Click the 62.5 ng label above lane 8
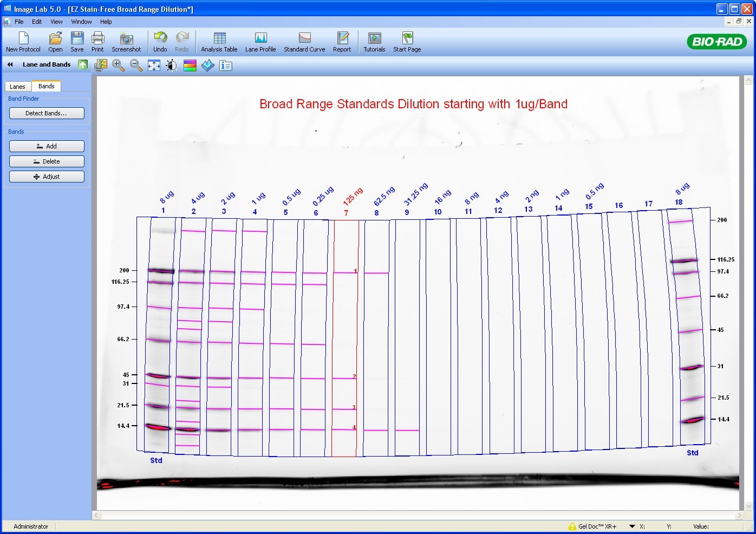This screenshot has width=756, height=534. [384, 196]
